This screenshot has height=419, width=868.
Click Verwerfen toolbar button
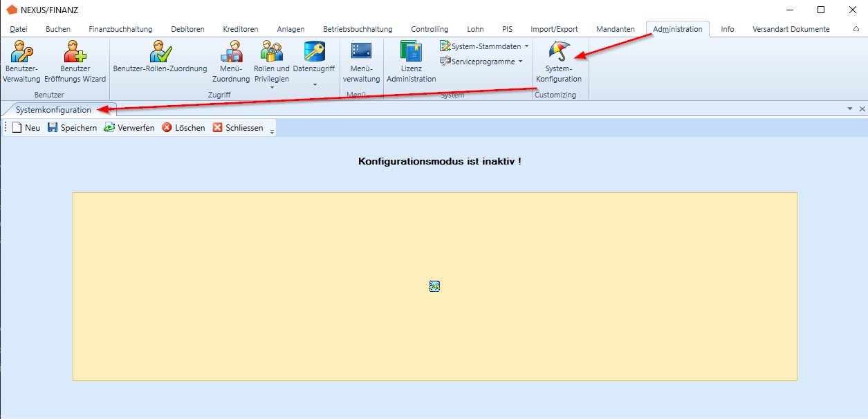(129, 128)
